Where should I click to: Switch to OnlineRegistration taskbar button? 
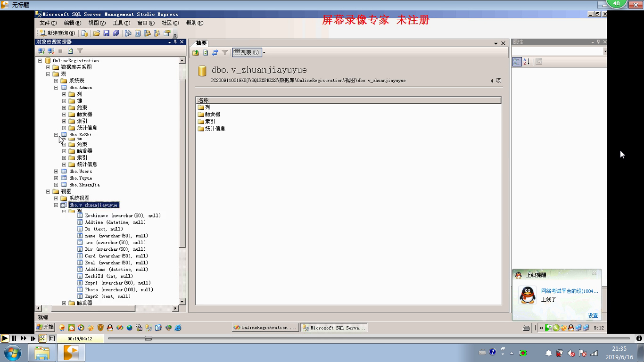tap(265, 328)
